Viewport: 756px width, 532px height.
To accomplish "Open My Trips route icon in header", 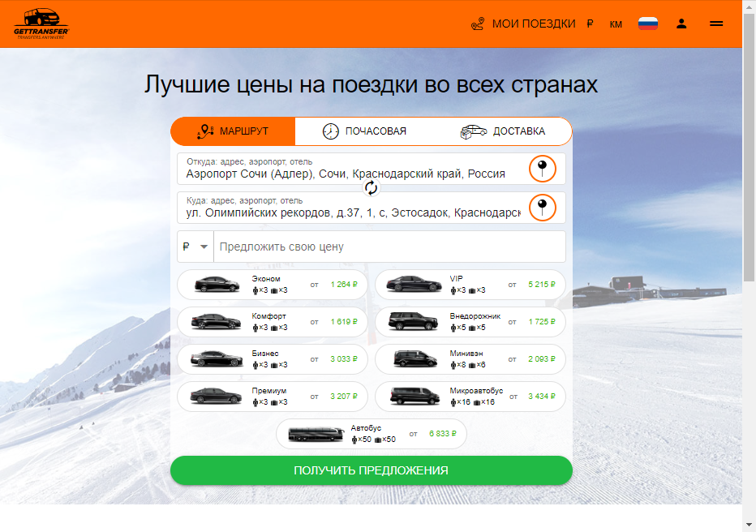I will [x=478, y=24].
